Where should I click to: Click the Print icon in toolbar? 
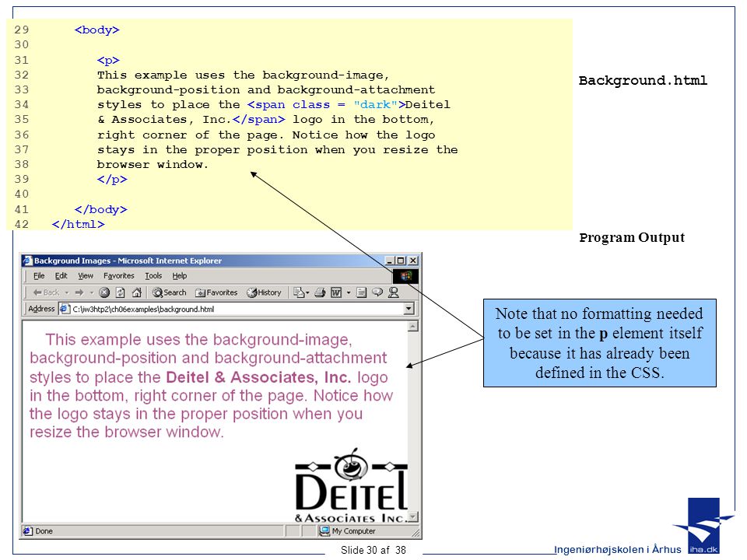pos(320,292)
